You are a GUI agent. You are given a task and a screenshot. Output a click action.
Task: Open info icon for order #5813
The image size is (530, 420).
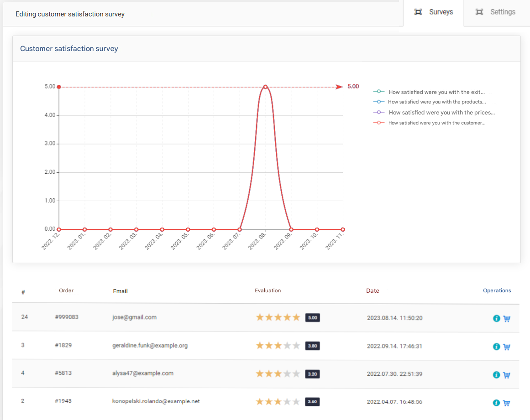pyautogui.click(x=496, y=375)
